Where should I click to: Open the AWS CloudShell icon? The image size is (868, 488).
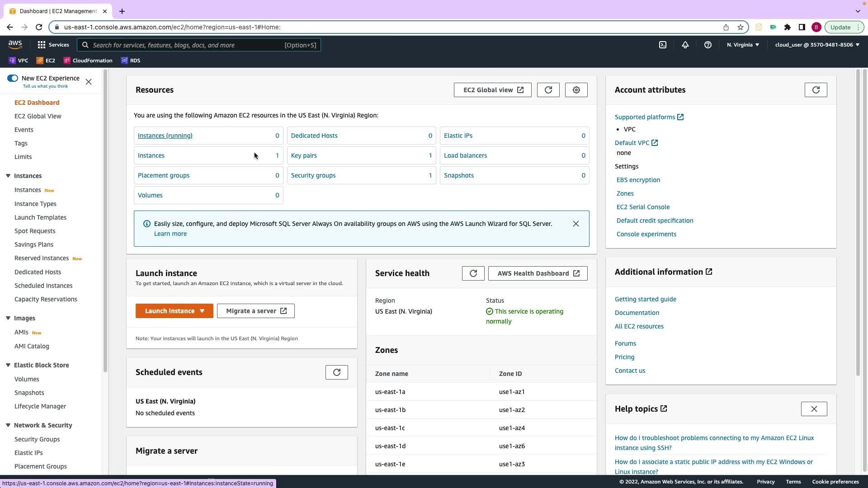[663, 45]
